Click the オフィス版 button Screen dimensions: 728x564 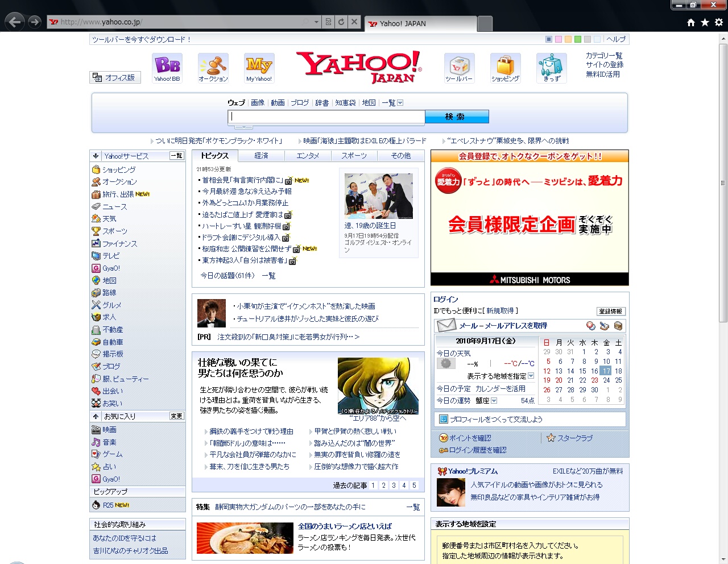point(115,77)
